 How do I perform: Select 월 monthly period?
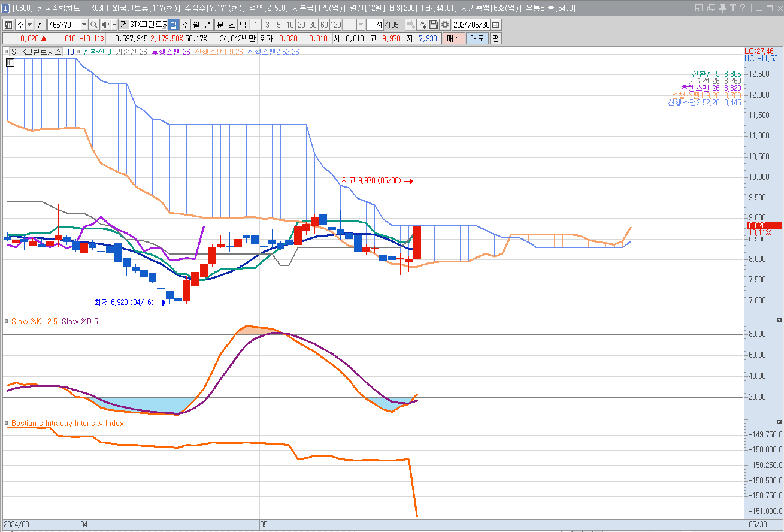pyautogui.click(x=196, y=25)
